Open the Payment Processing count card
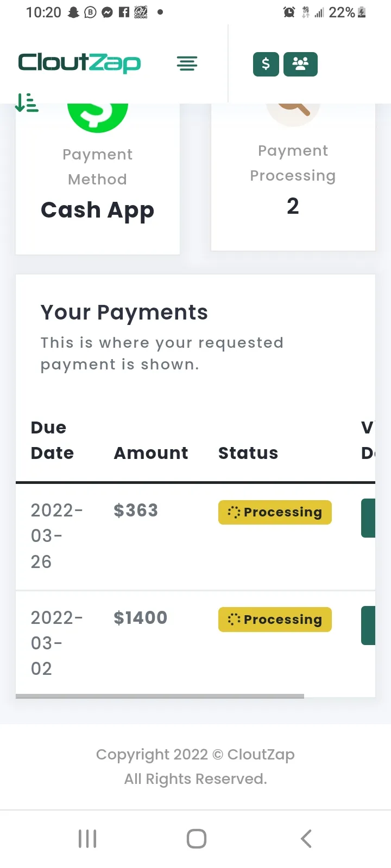This screenshot has height=868, width=391. (x=293, y=177)
